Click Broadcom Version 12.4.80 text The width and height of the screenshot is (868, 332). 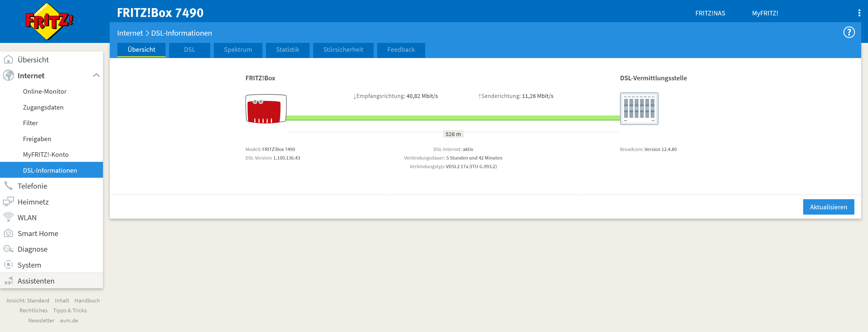[648, 149]
